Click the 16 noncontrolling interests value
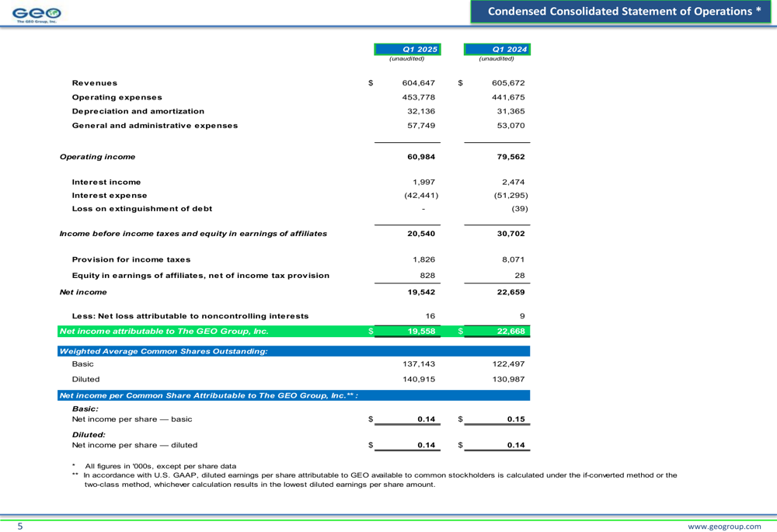This screenshot has width=777, height=532. tap(430, 316)
